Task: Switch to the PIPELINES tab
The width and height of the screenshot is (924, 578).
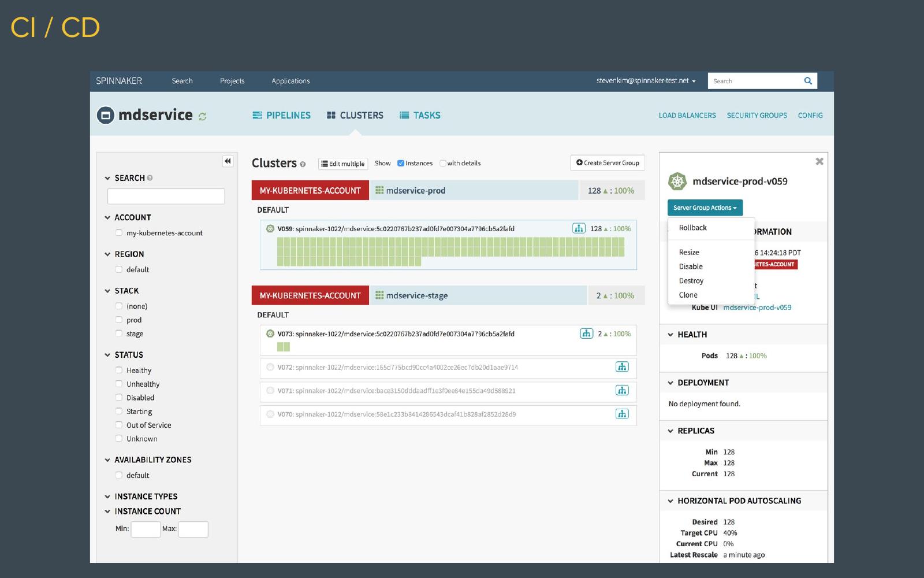Action: coord(281,116)
